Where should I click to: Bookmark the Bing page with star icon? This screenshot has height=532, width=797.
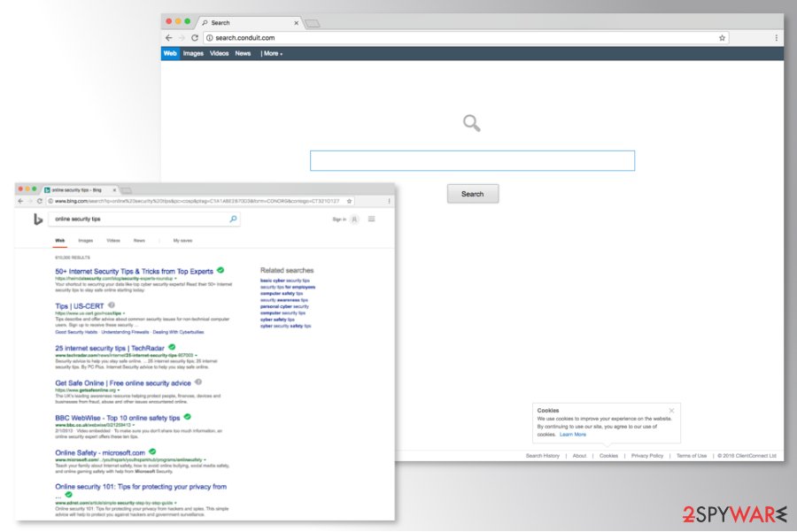tap(349, 201)
